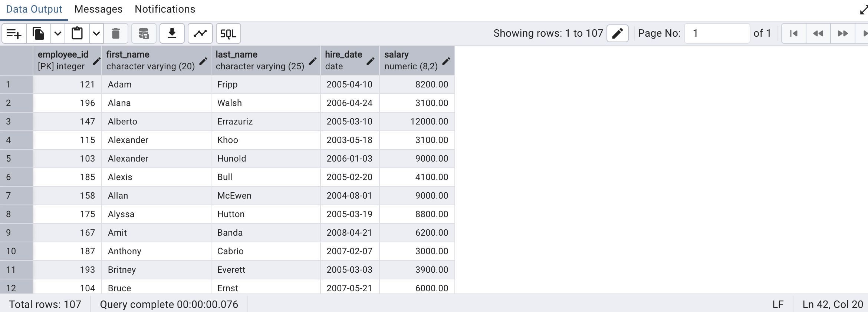Go to the first page
Image resolution: width=868 pixels, height=312 pixels.
click(793, 34)
